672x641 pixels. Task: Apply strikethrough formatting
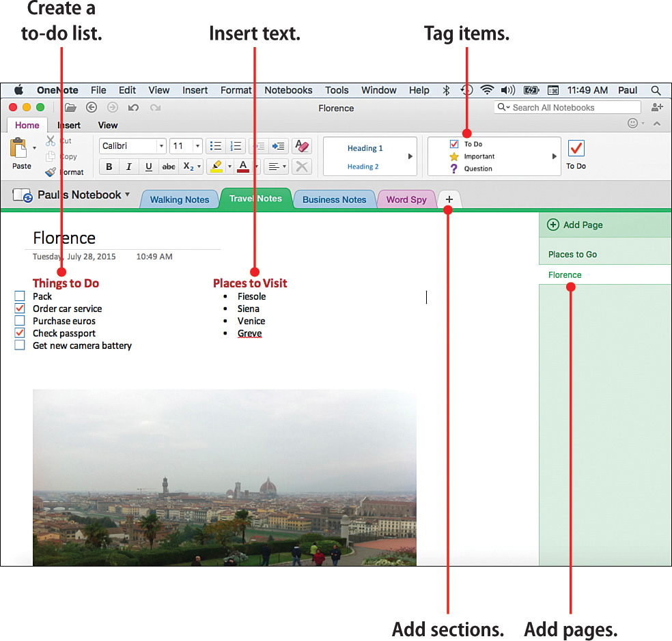169,167
